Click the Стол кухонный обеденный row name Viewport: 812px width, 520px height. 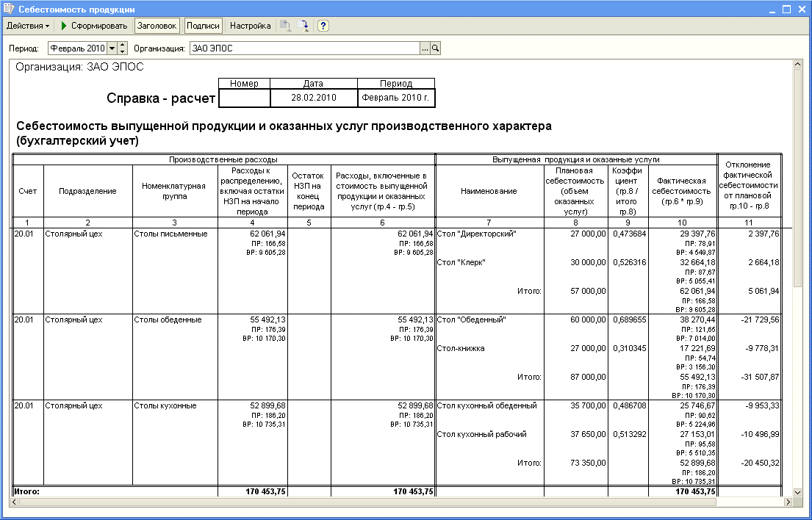click(x=486, y=405)
